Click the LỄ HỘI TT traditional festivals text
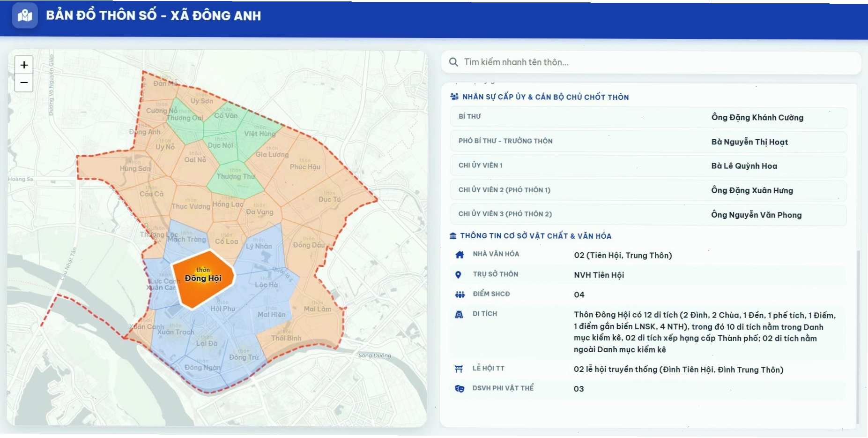Image resolution: width=868 pixels, height=438 pixels. tap(678, 370)
